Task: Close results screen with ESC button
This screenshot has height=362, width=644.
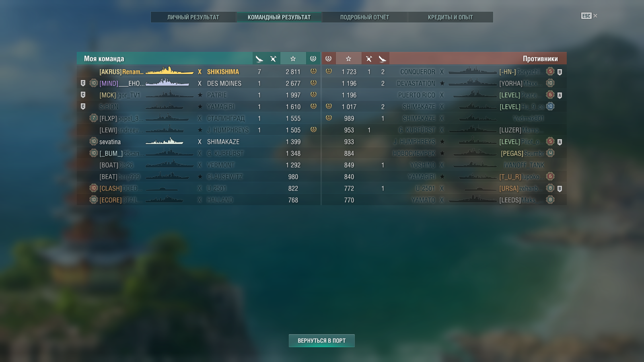Action: (x=589, y=16)
